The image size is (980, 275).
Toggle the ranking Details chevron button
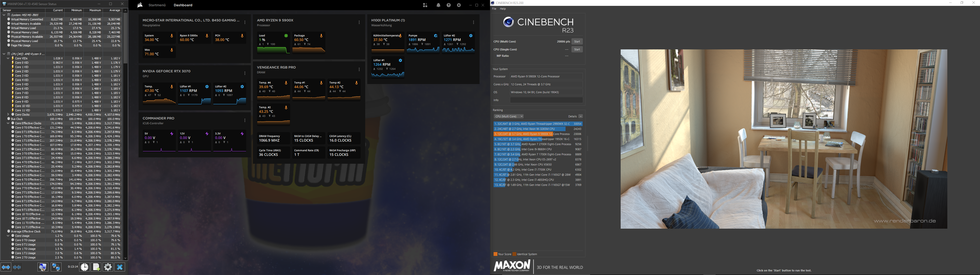(581, 116)
